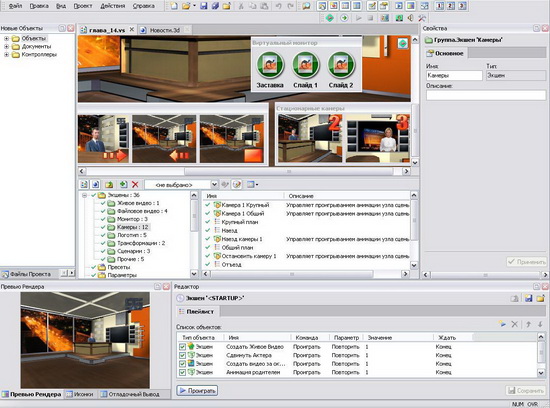The height and width of the screenshot is (408, 550).
Task: Select the stationary camera 3 thumbnail
Action: 378,138
